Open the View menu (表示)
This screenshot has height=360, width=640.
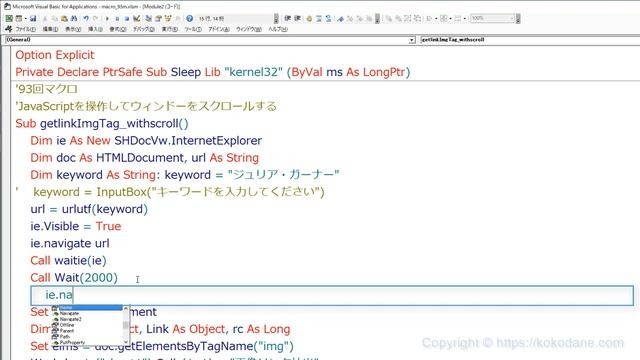(73, 29)
